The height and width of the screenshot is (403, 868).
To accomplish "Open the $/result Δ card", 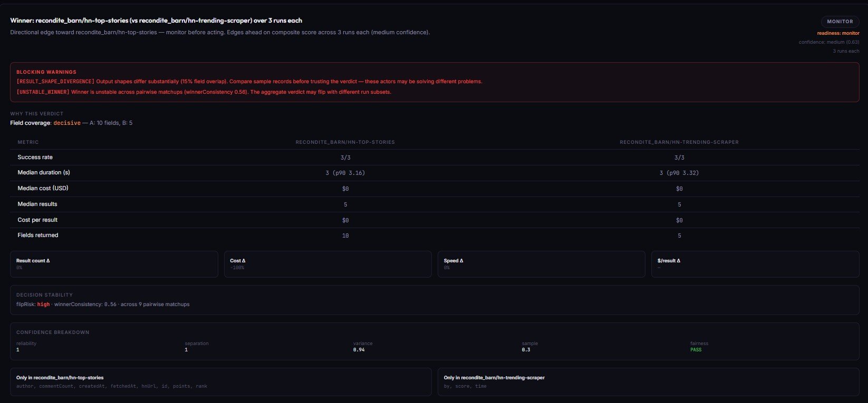I will pyautogui.click(x=755, y=264).
